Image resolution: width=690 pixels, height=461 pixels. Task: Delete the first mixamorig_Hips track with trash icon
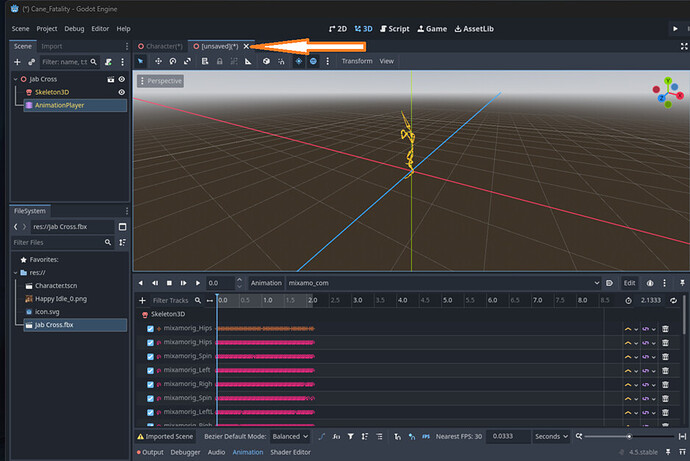coord(665,328)
